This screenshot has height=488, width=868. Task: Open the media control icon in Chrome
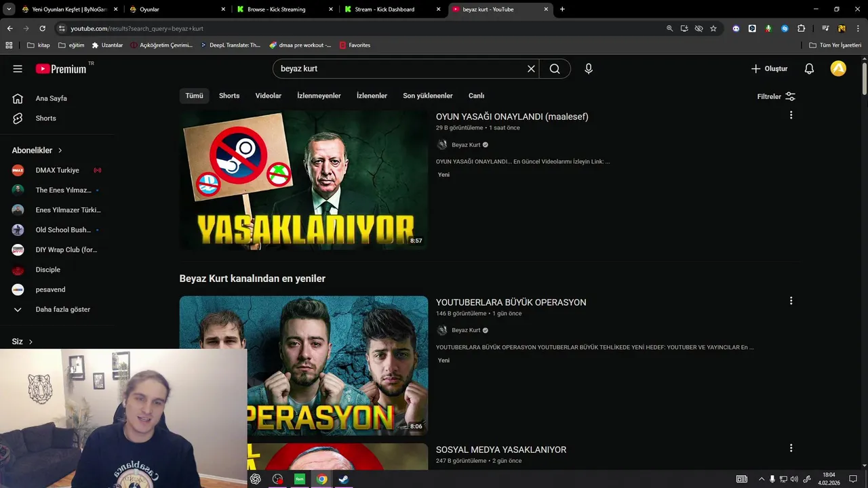click(825, 28)
